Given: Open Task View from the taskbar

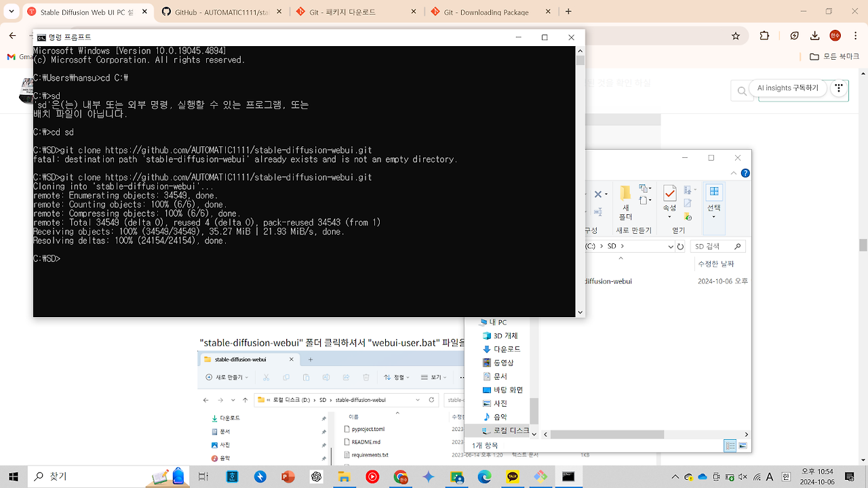Looking at the screenshot, I should click(203, 476).
